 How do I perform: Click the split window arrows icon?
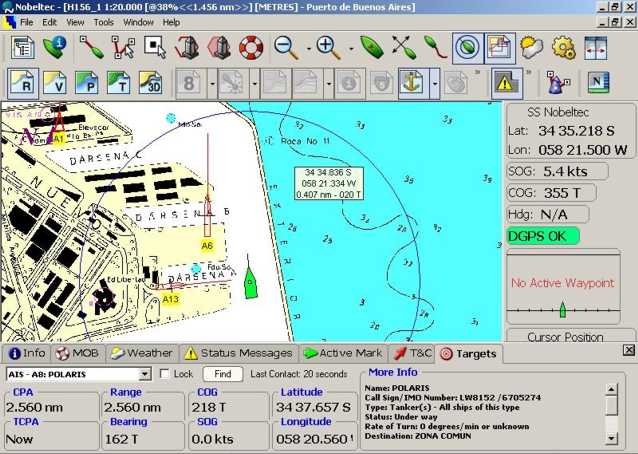pyautogui.click(x=595, y=48)
